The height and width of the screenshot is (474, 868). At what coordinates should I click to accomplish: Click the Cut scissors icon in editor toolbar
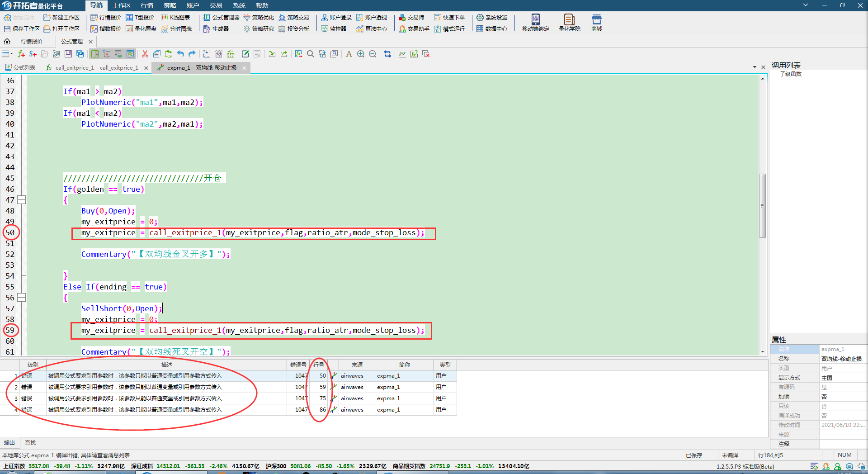coord(145,54)
